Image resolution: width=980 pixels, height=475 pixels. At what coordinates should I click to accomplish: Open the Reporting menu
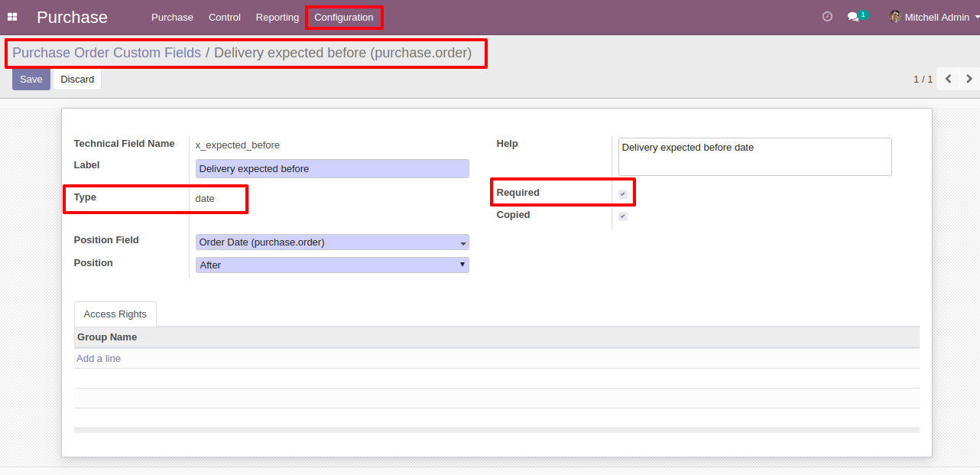coord(277,17)
